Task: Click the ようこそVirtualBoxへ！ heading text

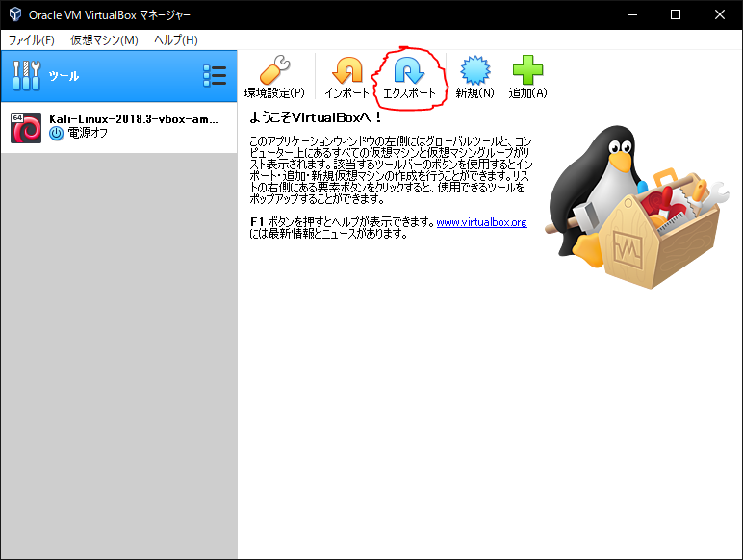Action: pyautogui.click(x=315, y=117)
